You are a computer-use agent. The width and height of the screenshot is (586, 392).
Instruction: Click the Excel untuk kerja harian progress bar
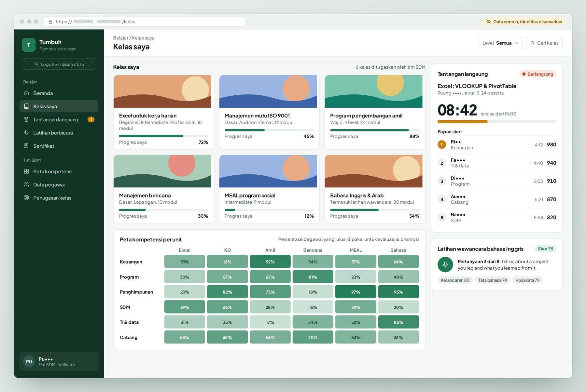pos(163,136)
